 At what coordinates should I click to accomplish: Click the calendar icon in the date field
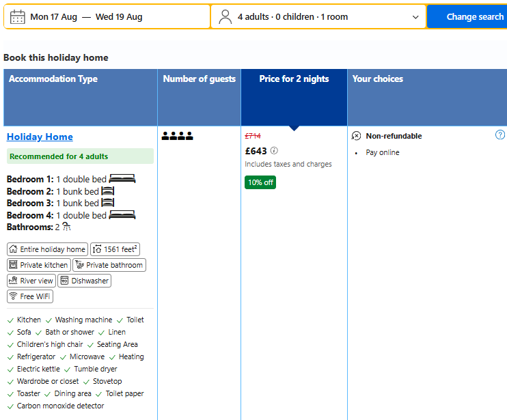point(18,17)
